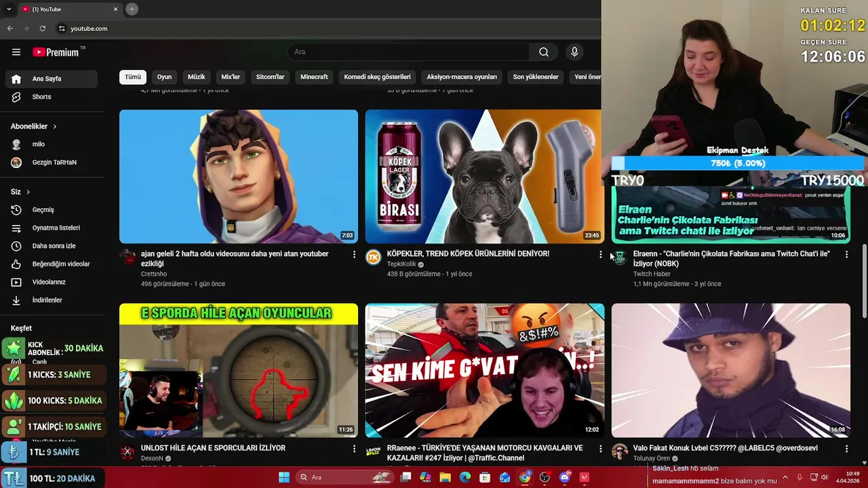Select the Minecraft filter chip
This screenshot has width=868, height=488.
coord(314,77)
